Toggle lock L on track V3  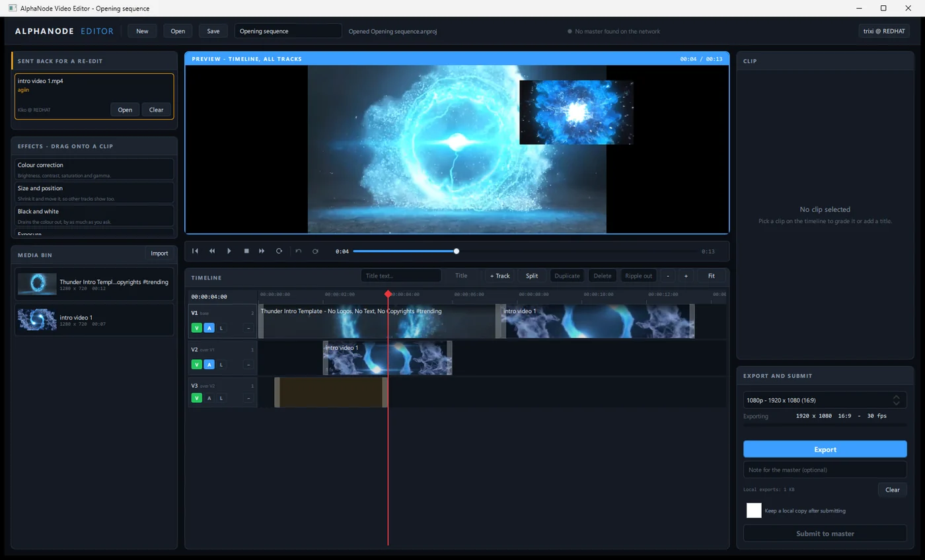[221, 398]
